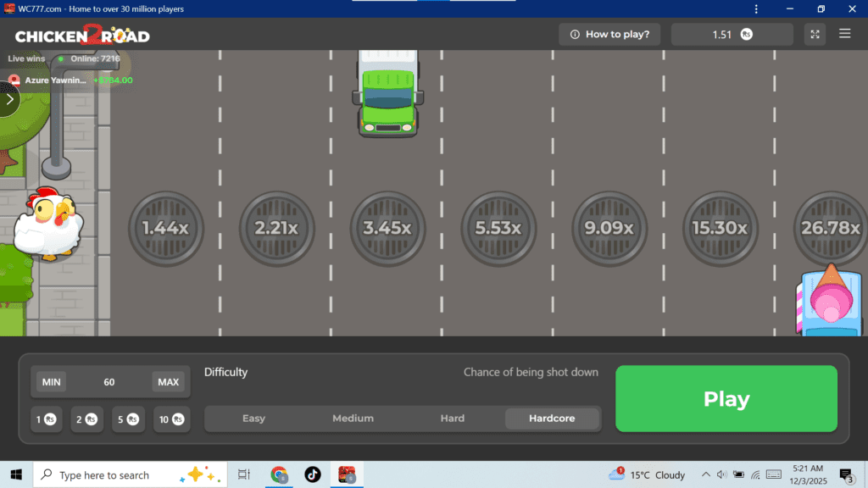Choose Hardcore difficulty option

[552, 419]
